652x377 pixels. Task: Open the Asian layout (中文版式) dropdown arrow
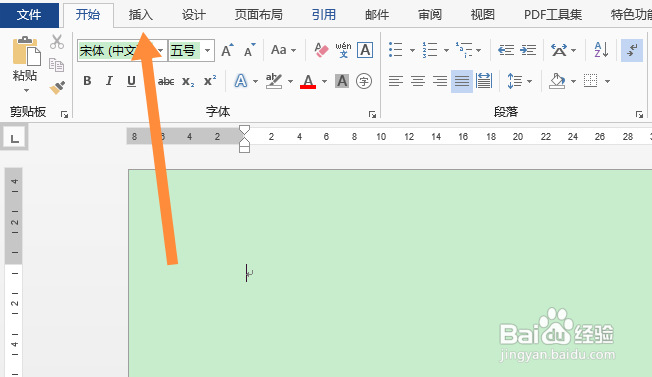tap(574, 51)
